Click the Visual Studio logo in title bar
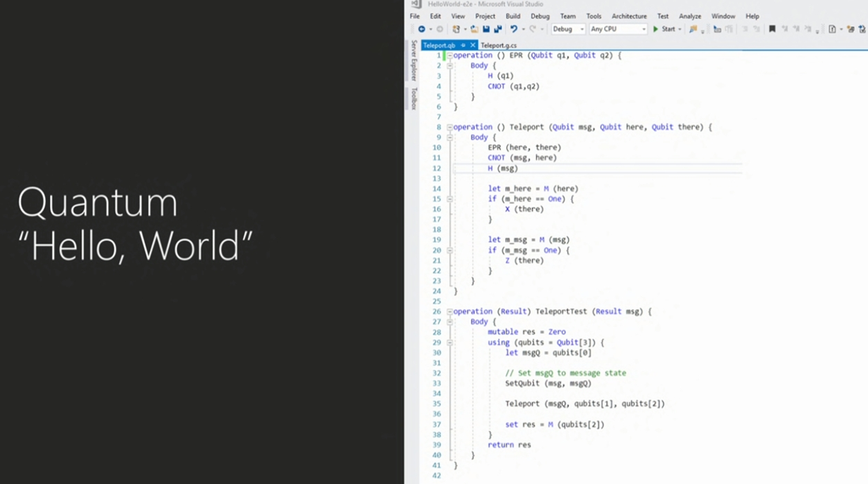 (416, 4)
